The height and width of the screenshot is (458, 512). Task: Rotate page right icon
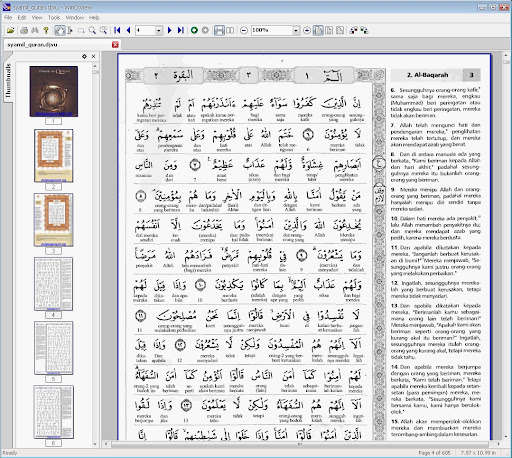pos(364,30)
